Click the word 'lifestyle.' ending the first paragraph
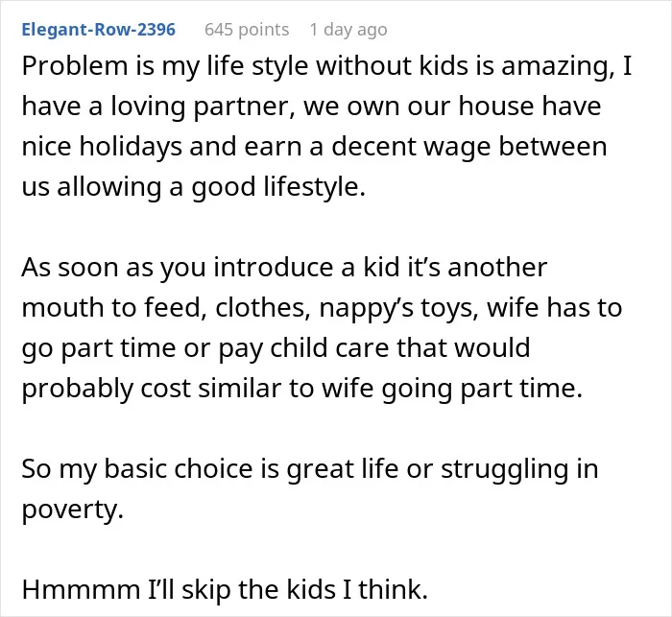The image size is (672, 617). (x=315, y=187)
